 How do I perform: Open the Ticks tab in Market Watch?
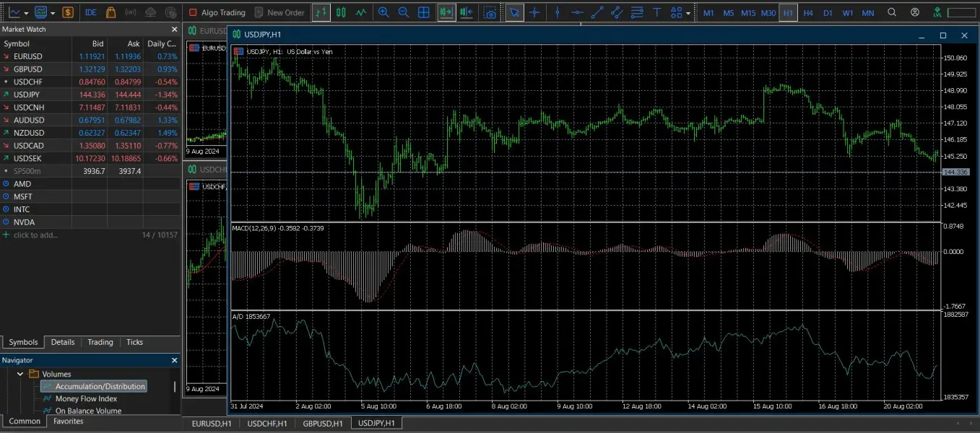click(x=134, y=342)
